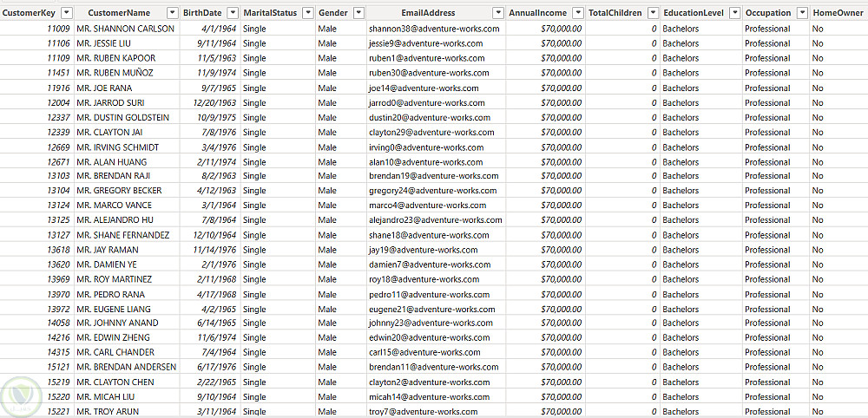This screenshot has height=418, width=868.
Task: Click the email brendan11@adventure-works.com
Action: 433,367
